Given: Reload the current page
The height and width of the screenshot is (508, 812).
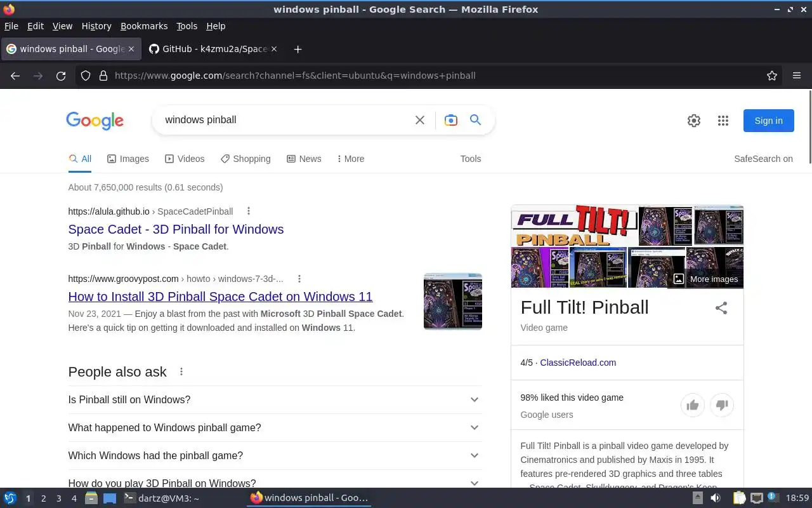Looking at the screenshot, I should (61, 76).
